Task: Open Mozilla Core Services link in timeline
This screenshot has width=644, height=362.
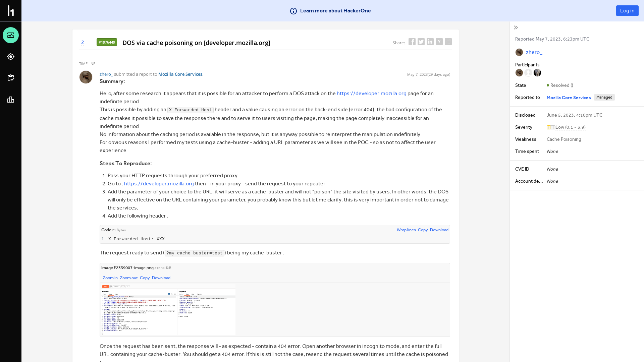Action: [180, 74]
